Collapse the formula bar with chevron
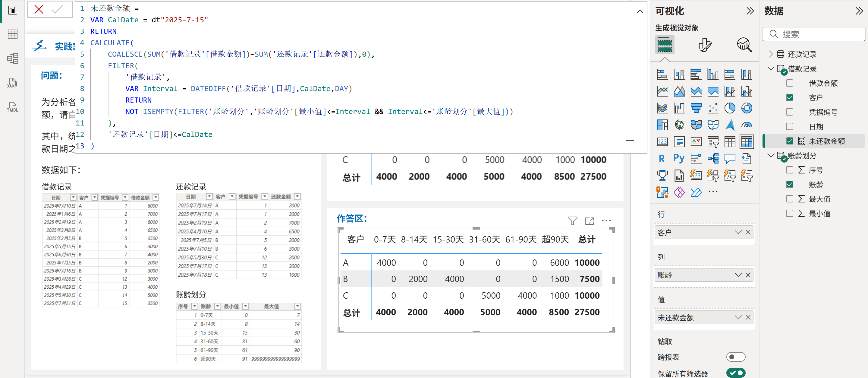Image resolution: width=868 pixels, height=378 pixels. pyautogui.click(x=640, y=11)
